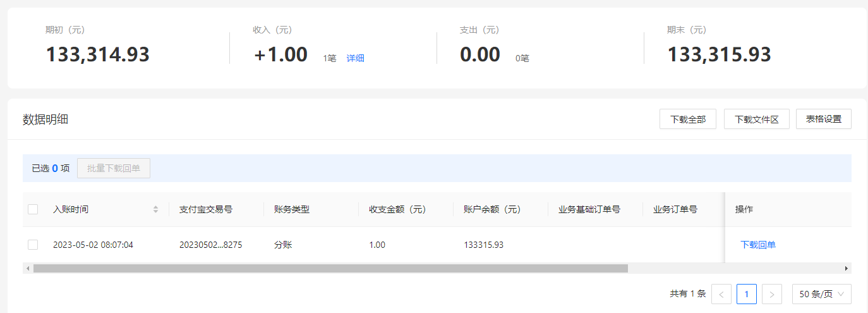
Task: Click the income value +1.00
Action: (x=280, y=54)
